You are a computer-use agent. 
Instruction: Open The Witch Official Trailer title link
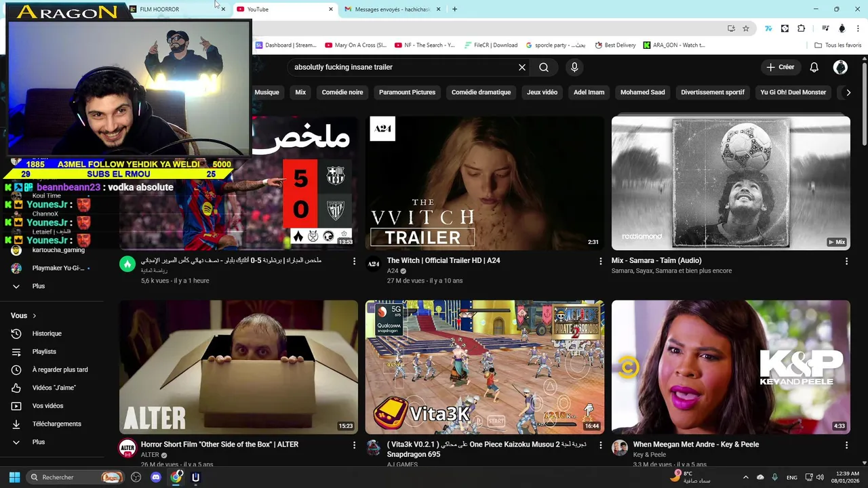point(443,260)
